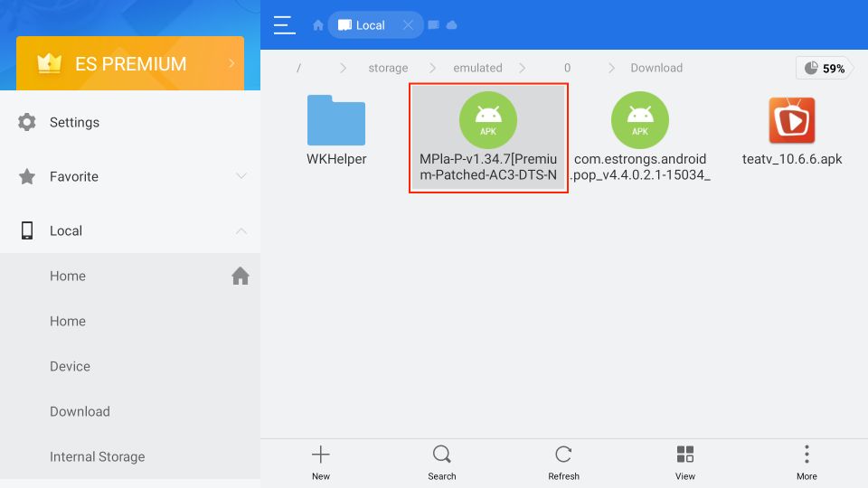Click the Favorite star icon
The height and width of the screenshot is (488, 868).
click(26, 176)
